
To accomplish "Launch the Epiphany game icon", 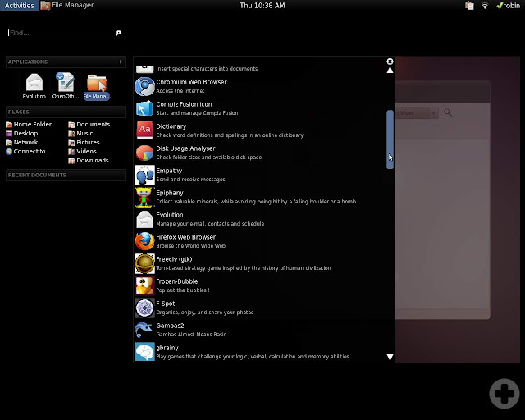I will pos(144,197).
